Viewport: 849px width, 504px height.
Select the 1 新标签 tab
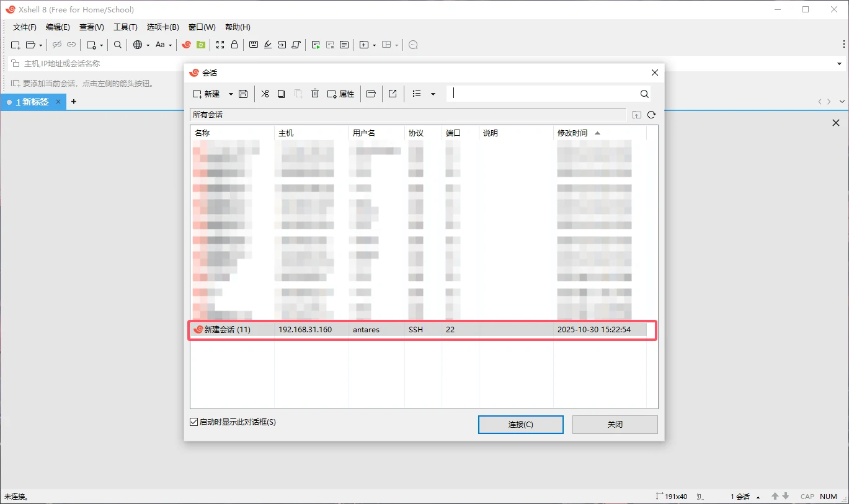(x=32, y=102)
